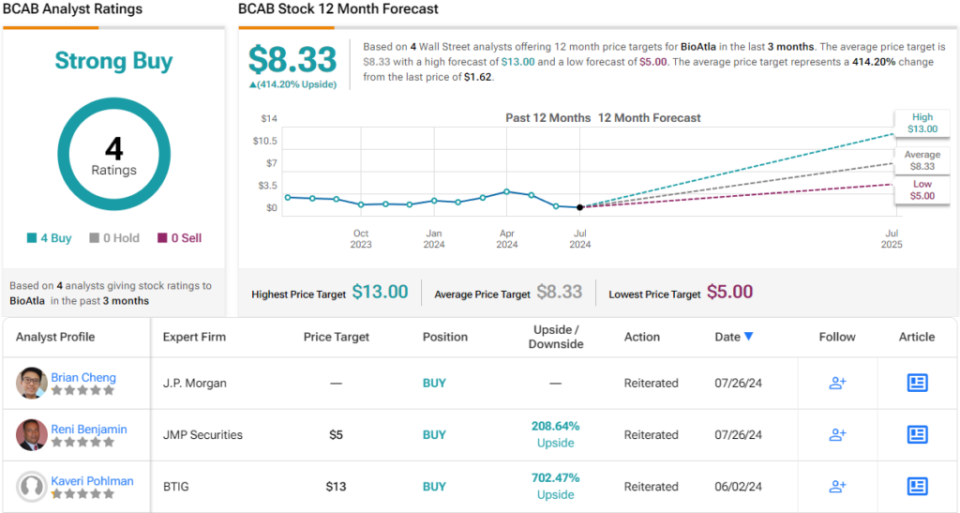Click the 0 Hold legend gray swatch
Image resolution: width=960 pixels, height=513 pixels.
tap(94, 238)
